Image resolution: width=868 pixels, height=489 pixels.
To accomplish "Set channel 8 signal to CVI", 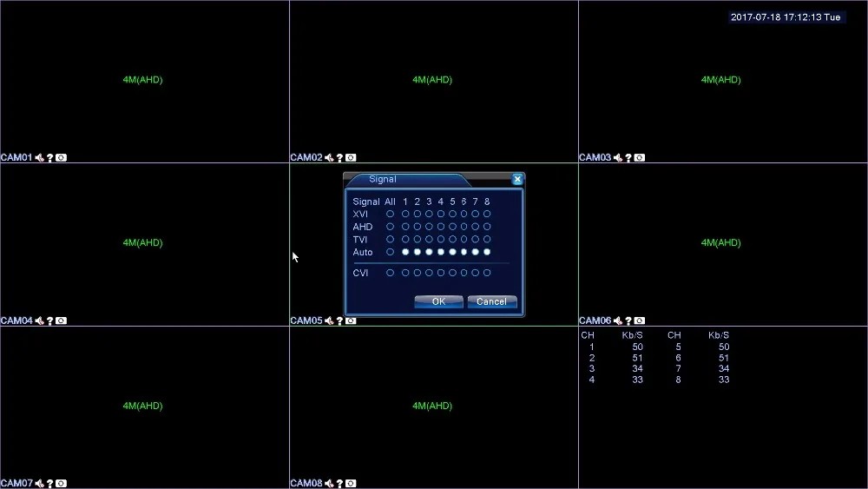I will pos(487,273).
